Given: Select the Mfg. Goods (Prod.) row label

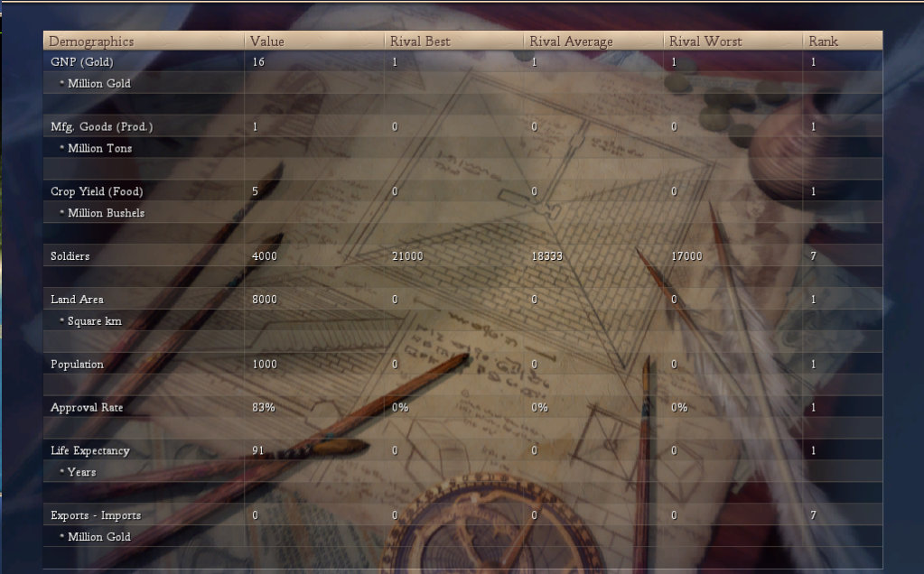Looking at the screenshot, I should (101, 126).
